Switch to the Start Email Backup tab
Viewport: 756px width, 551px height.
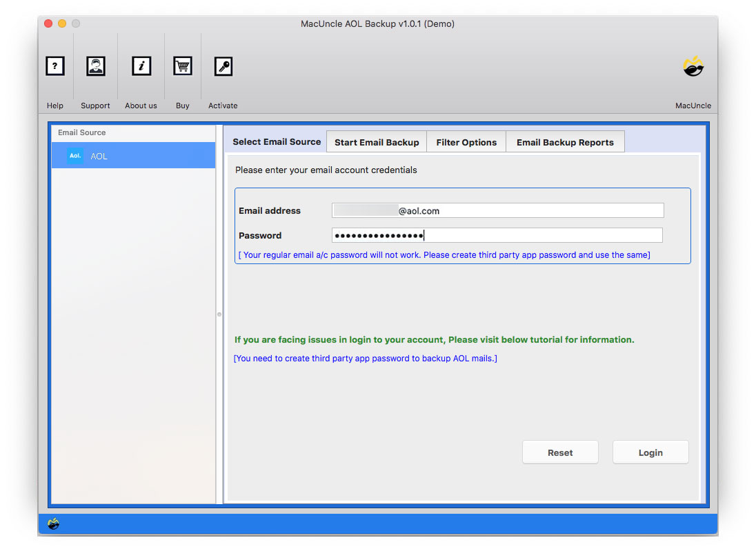376,141
